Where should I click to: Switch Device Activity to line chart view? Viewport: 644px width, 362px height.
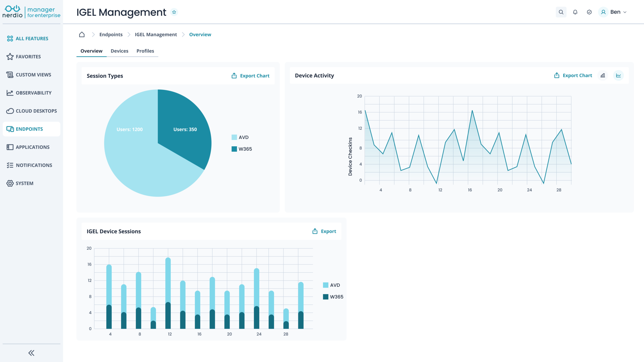[618, 75]
